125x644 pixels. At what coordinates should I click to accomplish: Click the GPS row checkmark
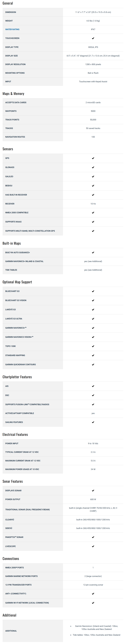(93, 158)
